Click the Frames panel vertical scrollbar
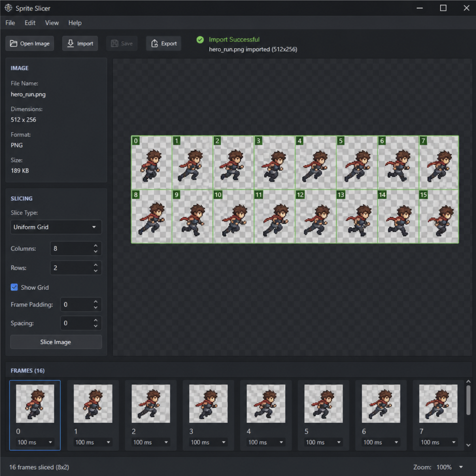The height and width of the screenshot is (476, 476). pos(468,400)
